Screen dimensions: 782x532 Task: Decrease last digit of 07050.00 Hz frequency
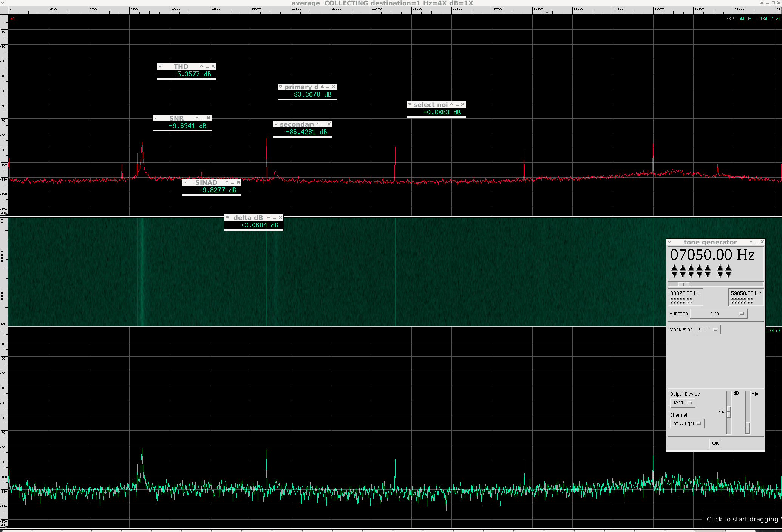click(729, 275)
